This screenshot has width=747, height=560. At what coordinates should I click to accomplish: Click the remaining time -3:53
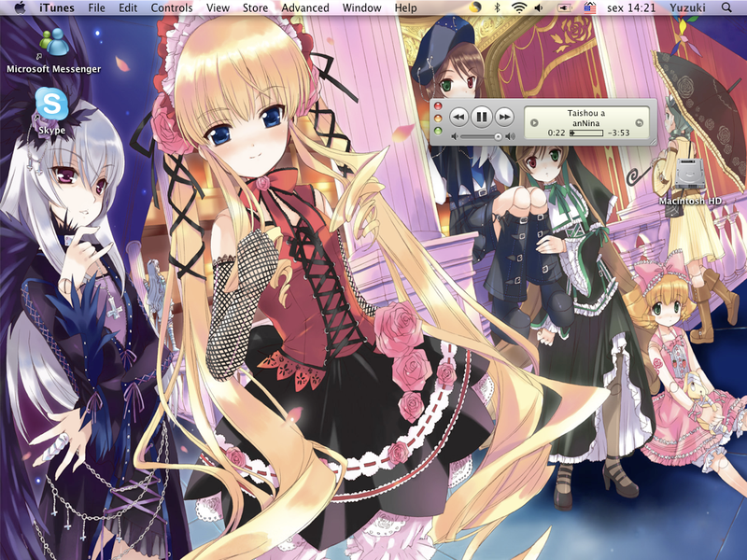(618, 133)
